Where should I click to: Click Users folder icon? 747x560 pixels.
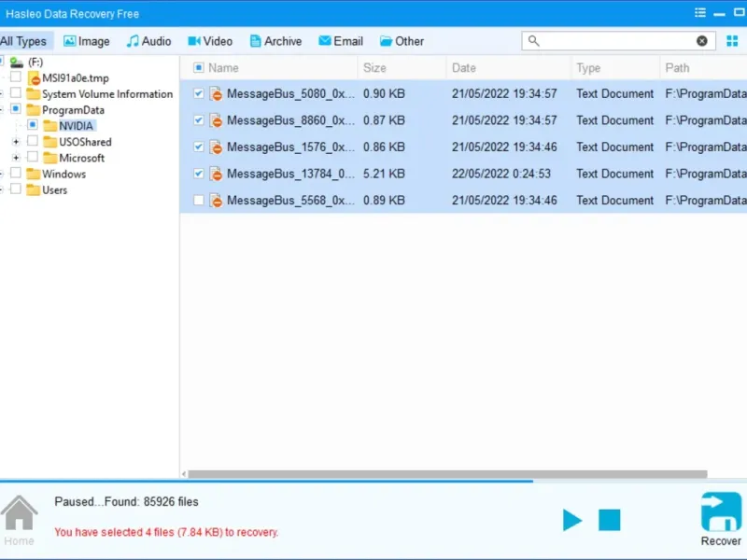point(34,190)
